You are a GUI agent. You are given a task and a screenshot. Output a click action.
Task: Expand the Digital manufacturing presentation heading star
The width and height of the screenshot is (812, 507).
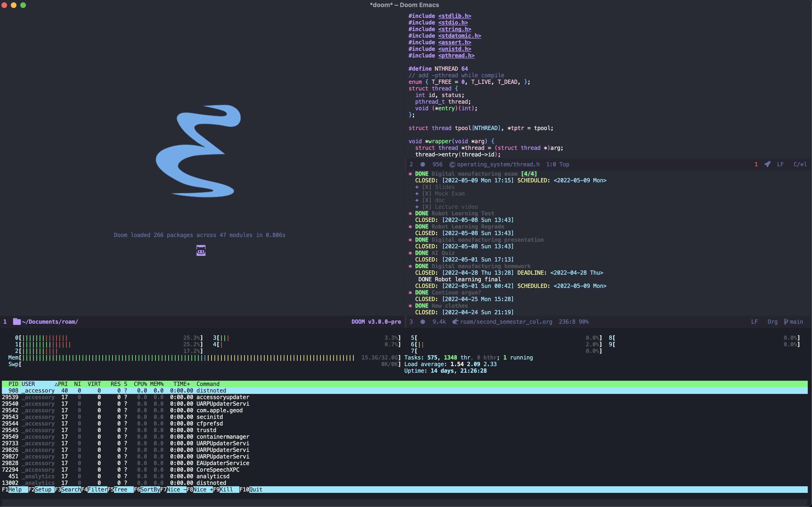pyautogui.click(x=410, y=240)
